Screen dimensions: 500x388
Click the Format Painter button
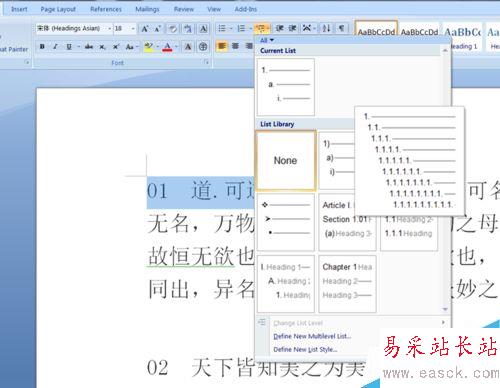(14, 49)
